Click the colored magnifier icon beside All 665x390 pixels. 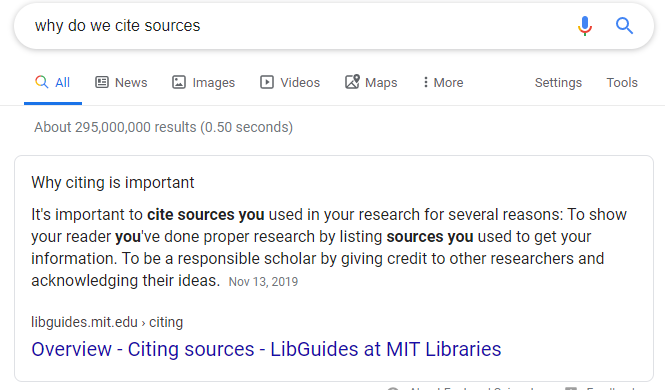tap(42, 81)
